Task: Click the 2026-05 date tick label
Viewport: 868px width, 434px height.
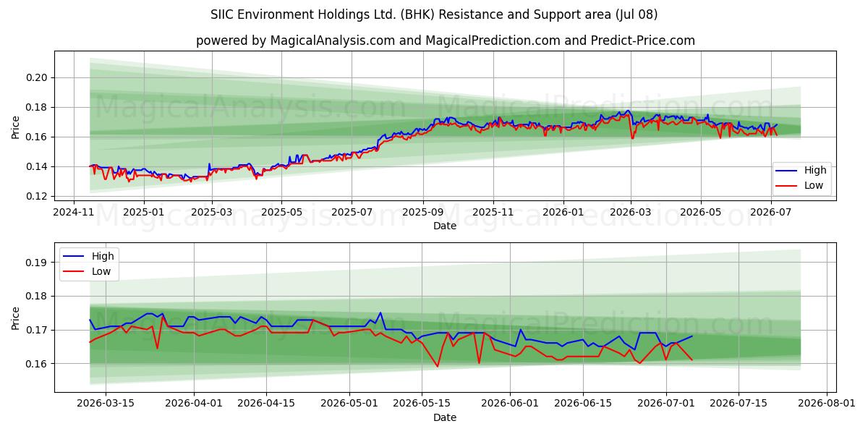Action: tap(701, 213)
